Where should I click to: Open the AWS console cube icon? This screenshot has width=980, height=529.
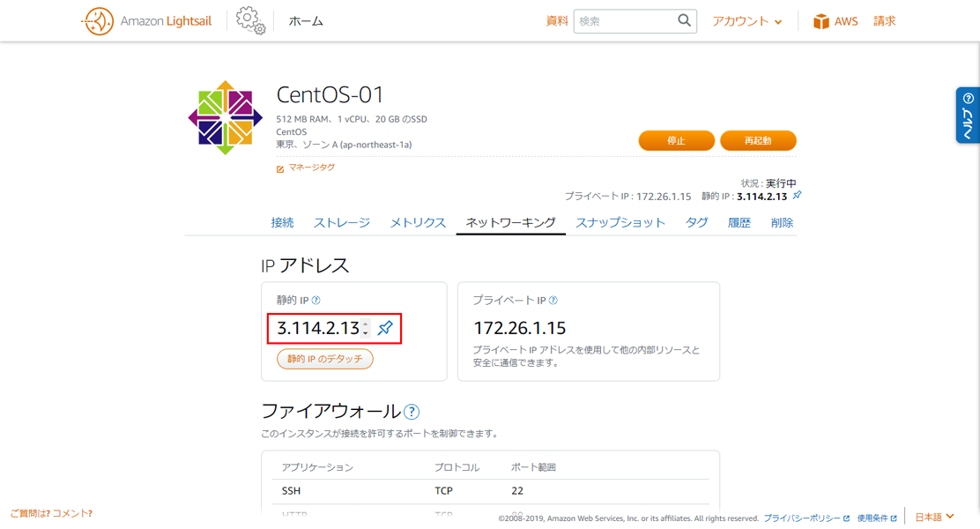(820, 21)
